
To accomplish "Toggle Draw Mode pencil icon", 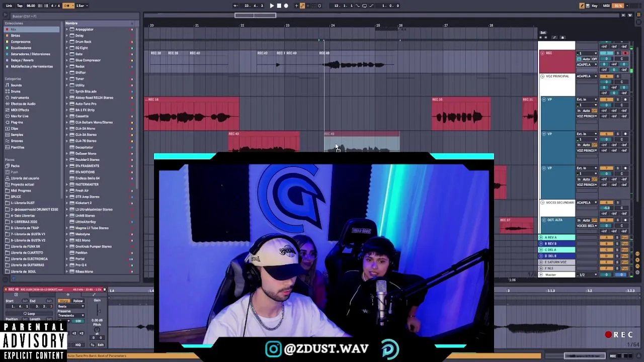I will pos(582,6).
